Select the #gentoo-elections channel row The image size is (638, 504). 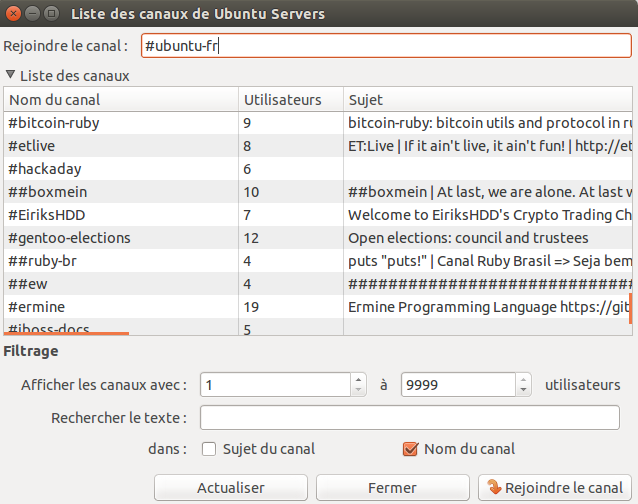click(x=318, y=238)
